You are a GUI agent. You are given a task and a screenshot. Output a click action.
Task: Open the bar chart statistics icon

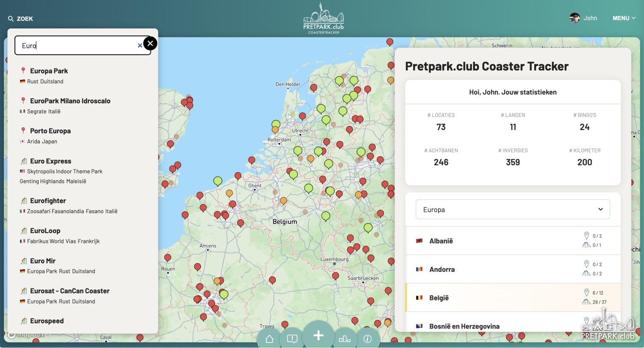[344, 338]
